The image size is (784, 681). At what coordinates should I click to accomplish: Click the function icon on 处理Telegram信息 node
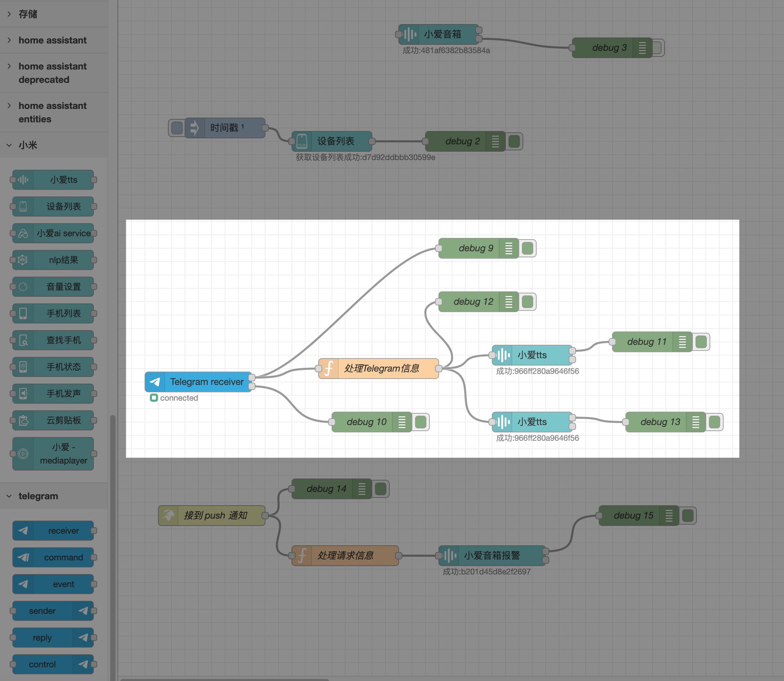328,368
